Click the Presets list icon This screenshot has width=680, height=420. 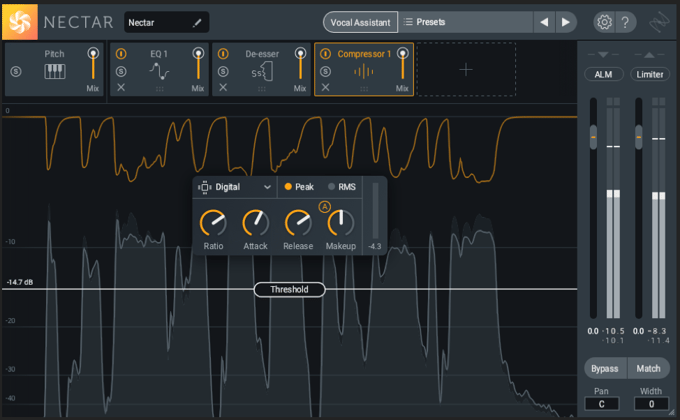pos(408,22)
